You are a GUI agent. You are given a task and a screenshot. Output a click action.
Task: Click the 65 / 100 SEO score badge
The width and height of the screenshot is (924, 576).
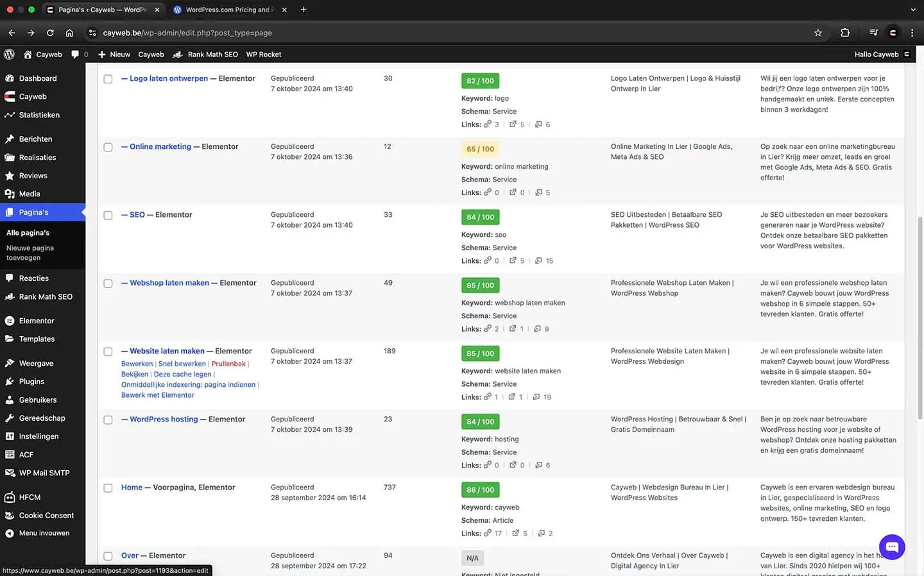480,149
